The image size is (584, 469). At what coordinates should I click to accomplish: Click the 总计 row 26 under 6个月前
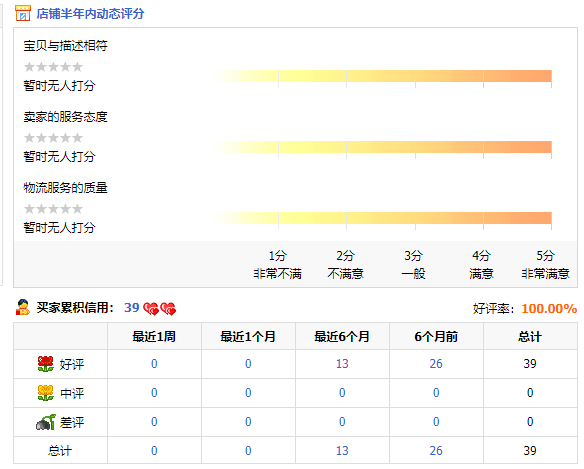(436, 451)
